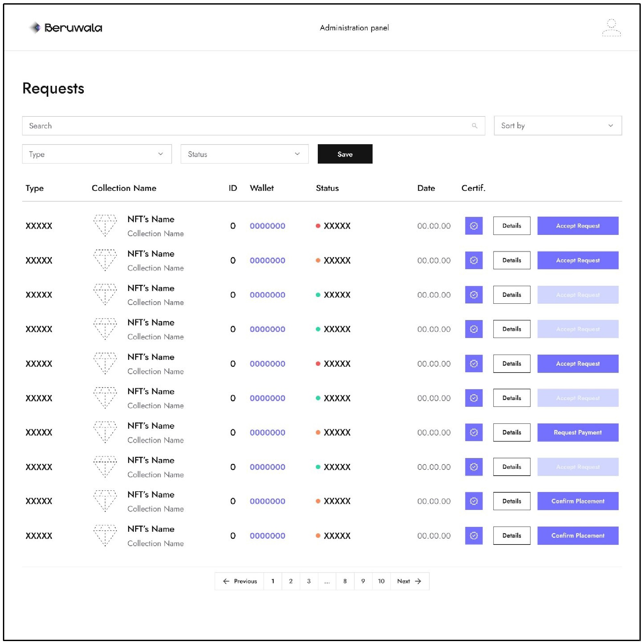Open Details for the first row
The width and height of the screenshot is (644, 644).
click(x=512, y=226)
